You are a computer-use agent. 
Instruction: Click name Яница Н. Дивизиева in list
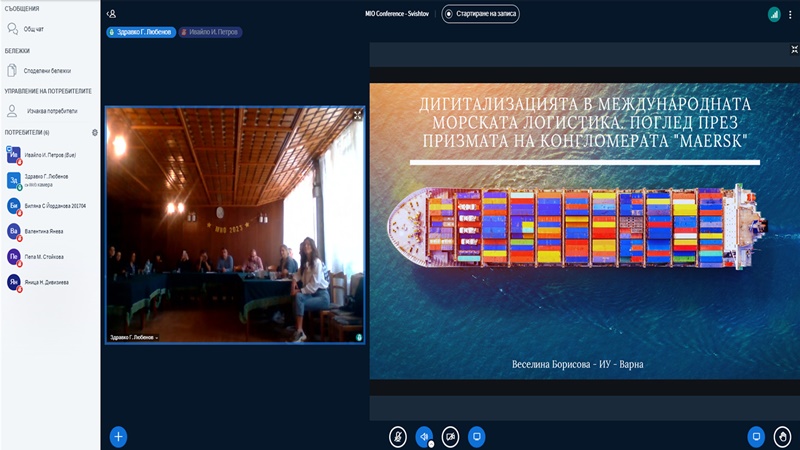click(x=46, y=282)
